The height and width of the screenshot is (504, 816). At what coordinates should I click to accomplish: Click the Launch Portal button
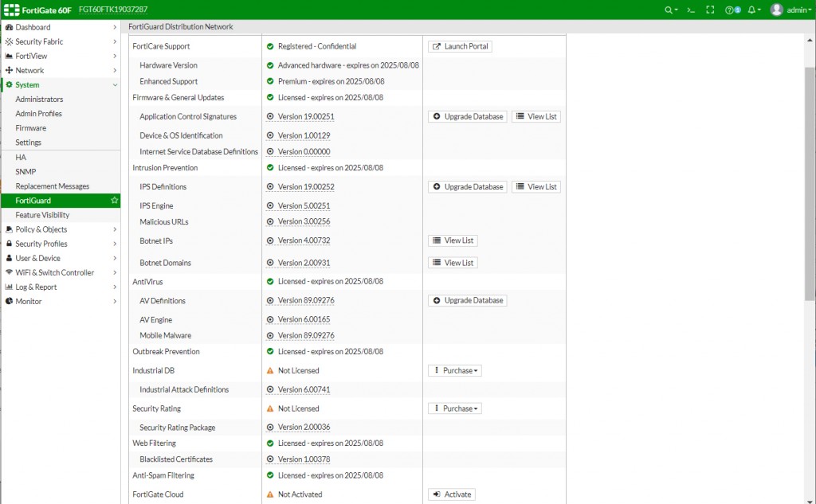(x=460, y=46)
